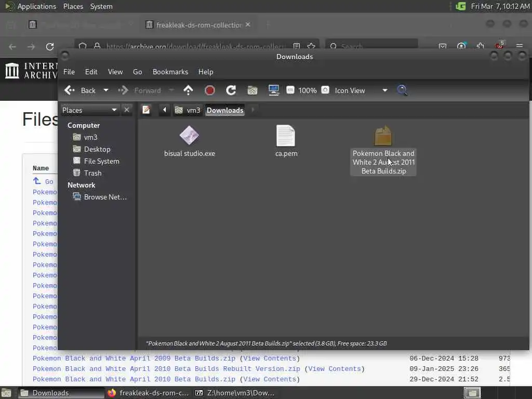Click the Internet Archive logo
The width and height of the screenshot is (532, 399).
tap(31, 71)
